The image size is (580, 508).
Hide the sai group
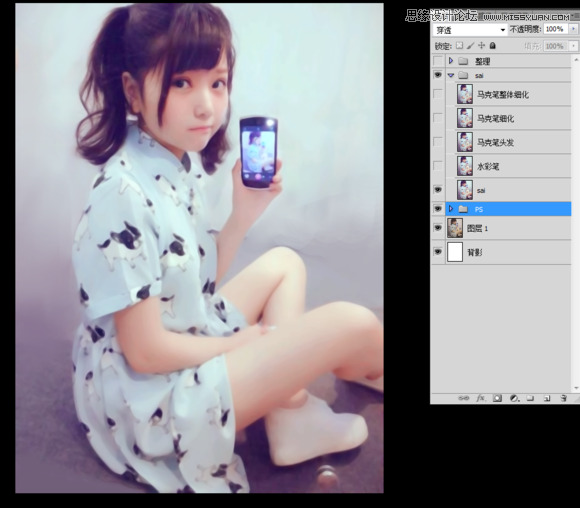tap(438, 75)
